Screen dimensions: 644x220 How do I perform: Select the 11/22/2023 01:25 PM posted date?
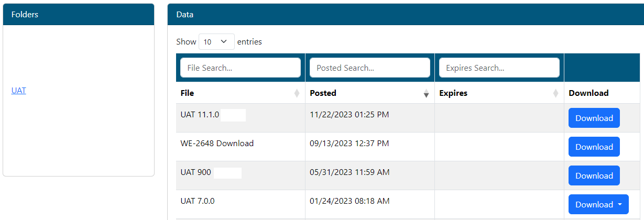tap(349, 115)
